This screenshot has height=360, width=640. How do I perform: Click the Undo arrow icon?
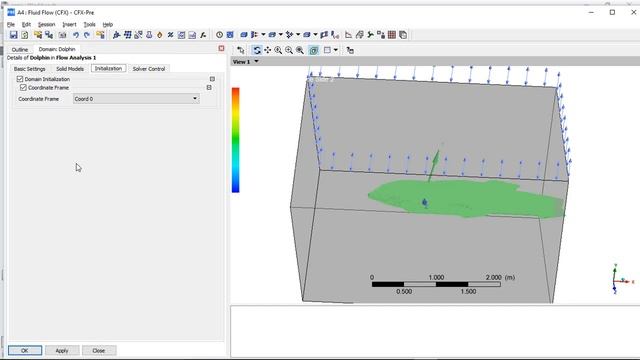tap(76, 35)
